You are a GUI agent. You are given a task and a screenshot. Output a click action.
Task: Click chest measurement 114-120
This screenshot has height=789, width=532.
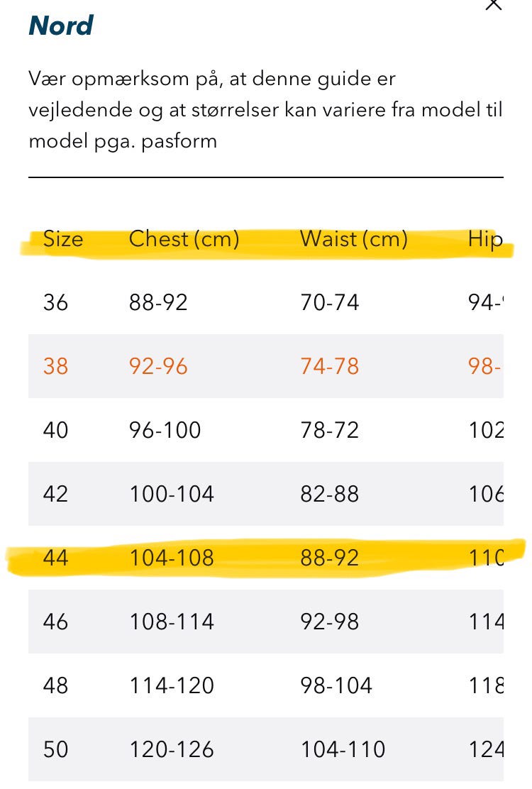171,685
